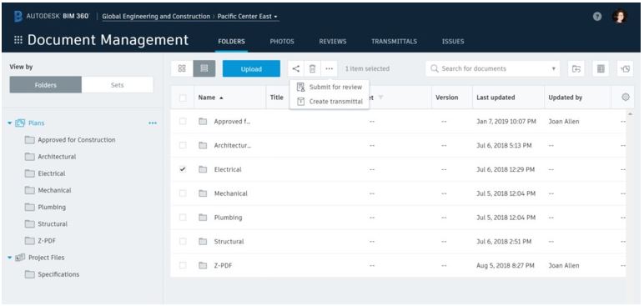The height and width of the screenshot is (306, 644).
Task: Click folder icon in Mechanical table row
Action: [x=203, y=193]
